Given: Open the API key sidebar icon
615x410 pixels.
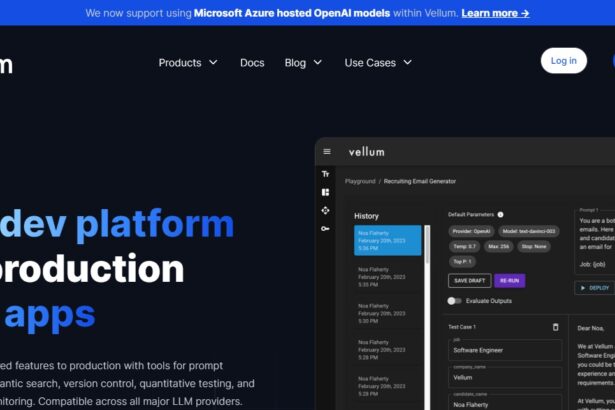Looking at the screenshot, I should 325,228.
